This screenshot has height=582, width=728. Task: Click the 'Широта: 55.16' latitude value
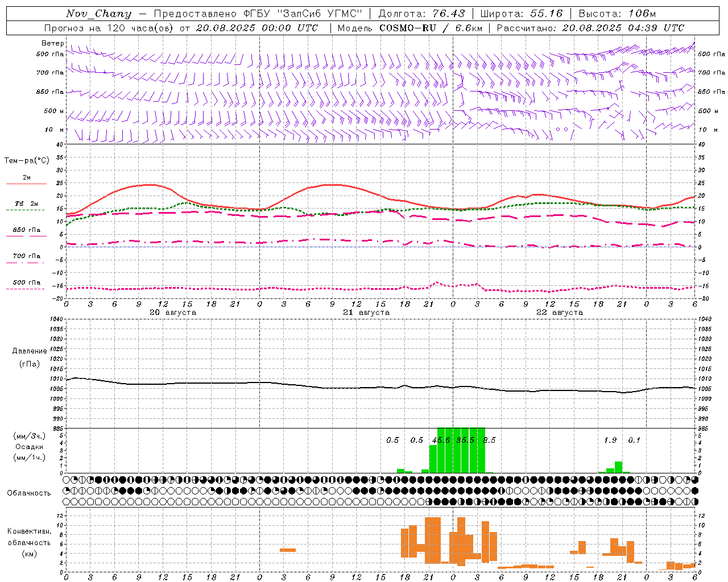click(x=522, y=14)
